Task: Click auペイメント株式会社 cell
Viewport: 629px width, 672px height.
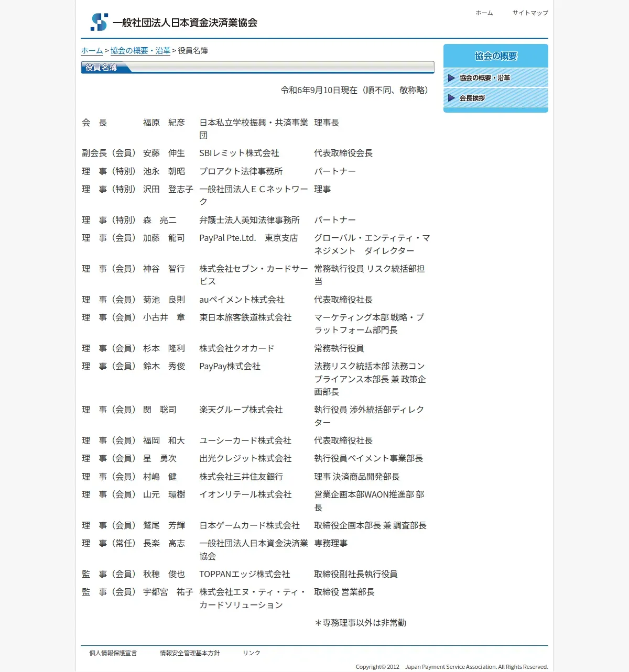Action: (242, 300)
